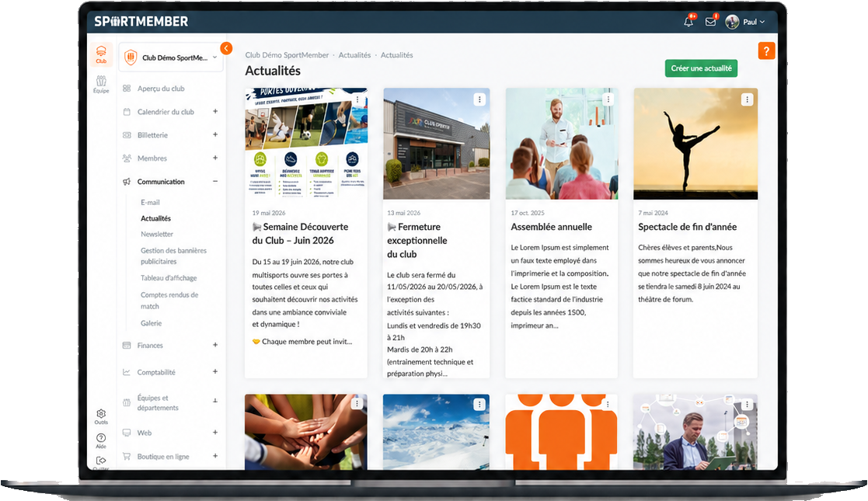
Task: Click the Finances icon
Action: [x=127, y=346]
